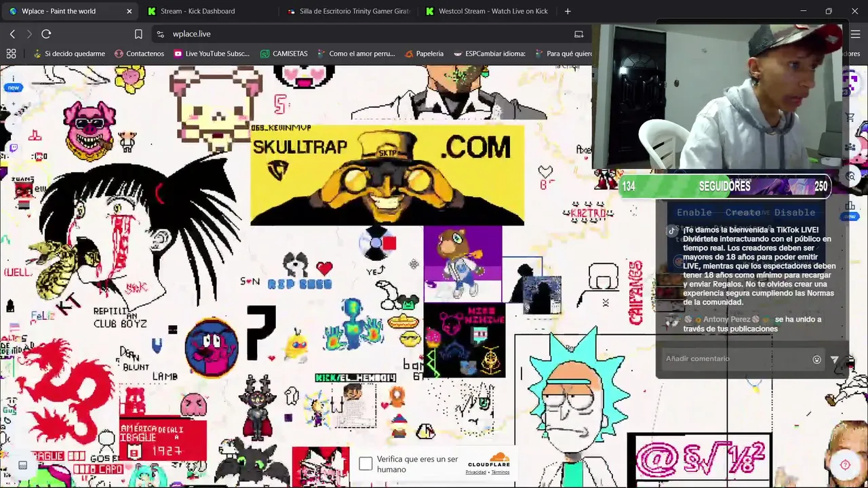Open Cloudflare Privacidad link
The height and width of the screenshot is (488, 868).
point(475,472)
